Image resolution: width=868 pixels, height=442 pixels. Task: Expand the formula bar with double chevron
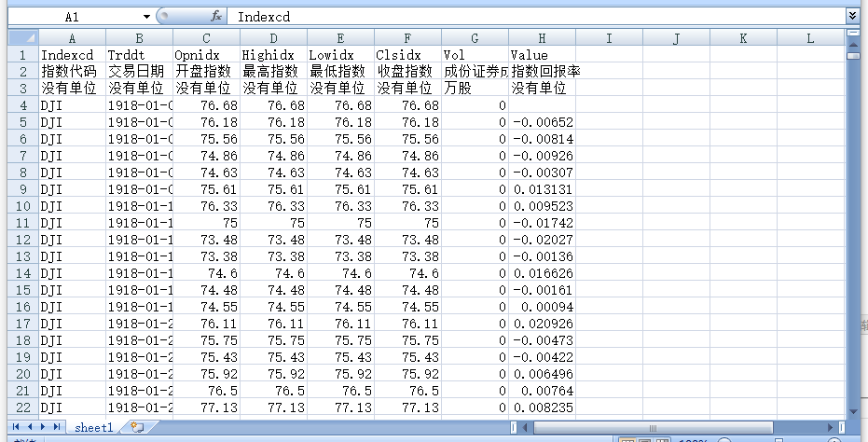pyautogui.click(x=852, y=17)
